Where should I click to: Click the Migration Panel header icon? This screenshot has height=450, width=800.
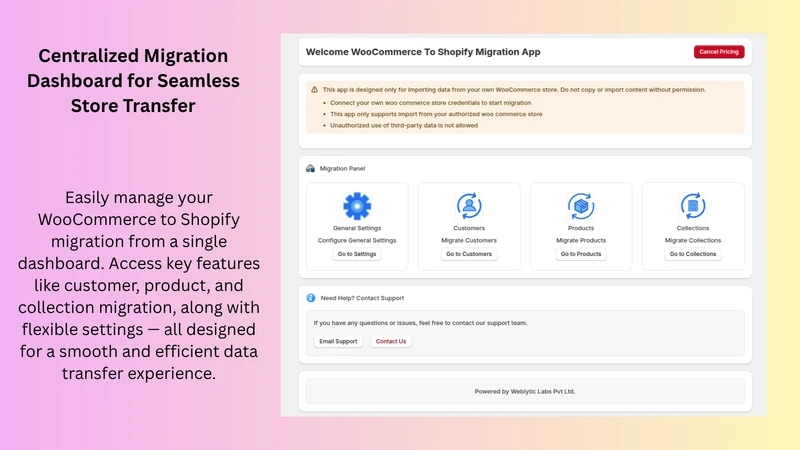(x=310, y=168)
